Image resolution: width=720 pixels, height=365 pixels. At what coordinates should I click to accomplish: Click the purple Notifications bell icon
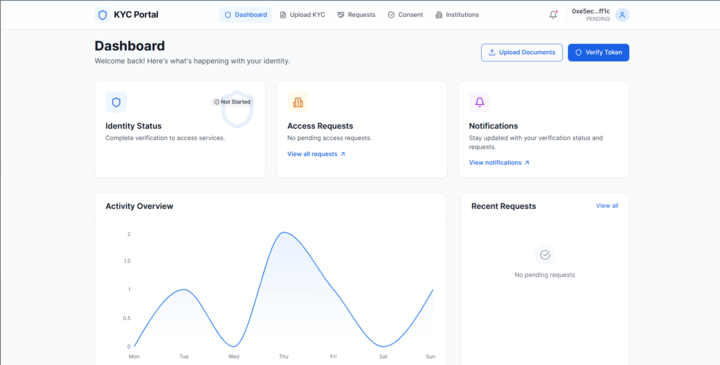(x=479, y=102)
